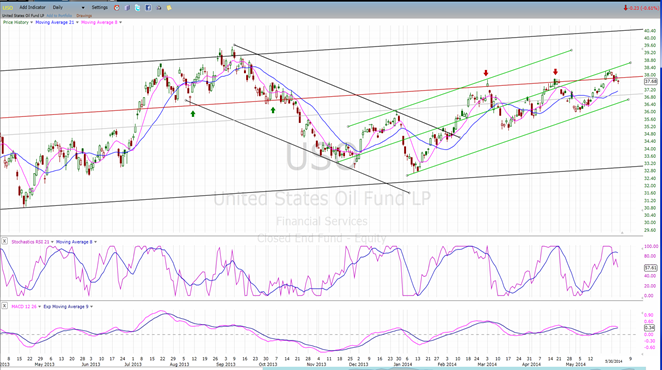Viewport: 662px width, 370px height.
Task: Expand the MACD 12 26 dropdown
Action: 40,307
